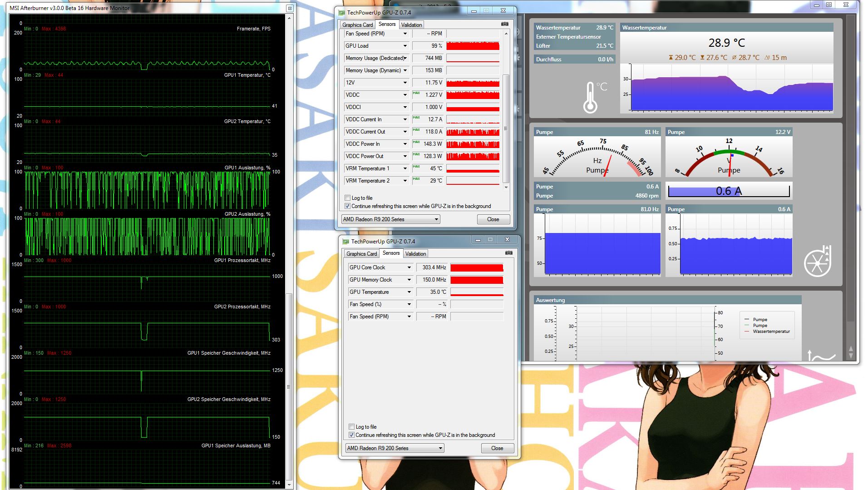This screenshot has width=868, height=490.
Task: Open the graphics card selector in upper GPU-Z window
Action: click(x=391, y=219)
